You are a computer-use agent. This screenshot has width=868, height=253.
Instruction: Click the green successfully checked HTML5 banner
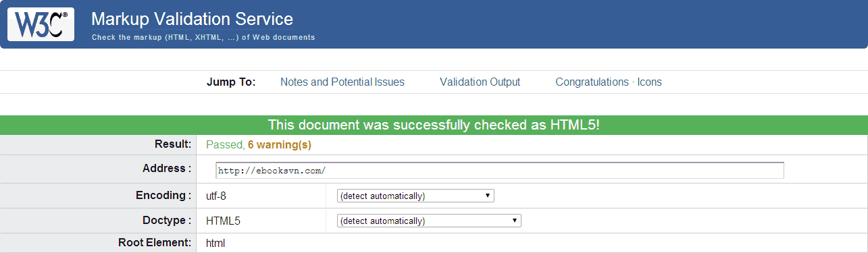pyautogui.click(x=434, y=125)
